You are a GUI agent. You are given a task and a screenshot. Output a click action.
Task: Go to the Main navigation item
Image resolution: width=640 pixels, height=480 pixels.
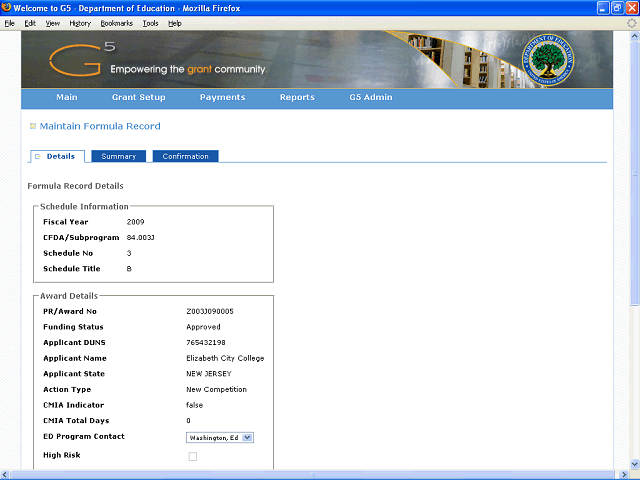pos(67,98)
